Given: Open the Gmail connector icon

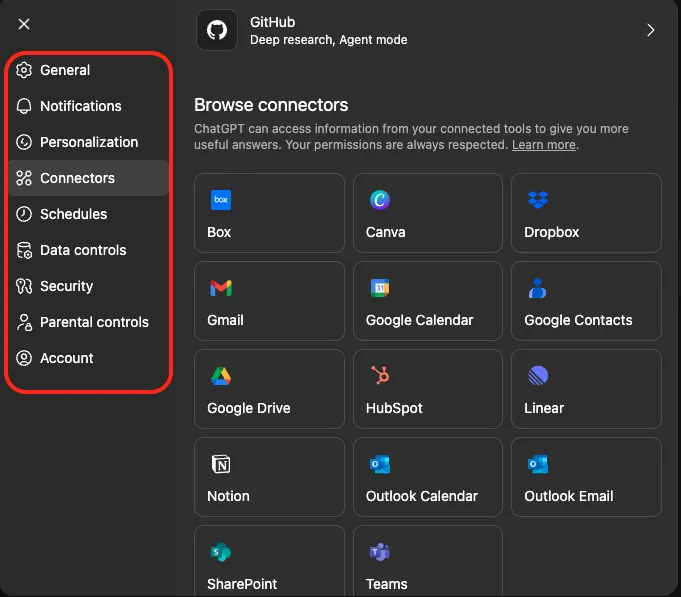Looking at the screenshot, I should (221, 289).
